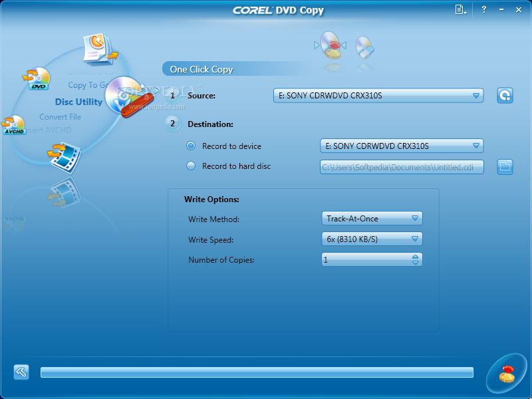Open Help with the question mark icon

click(x=484, y=9)
